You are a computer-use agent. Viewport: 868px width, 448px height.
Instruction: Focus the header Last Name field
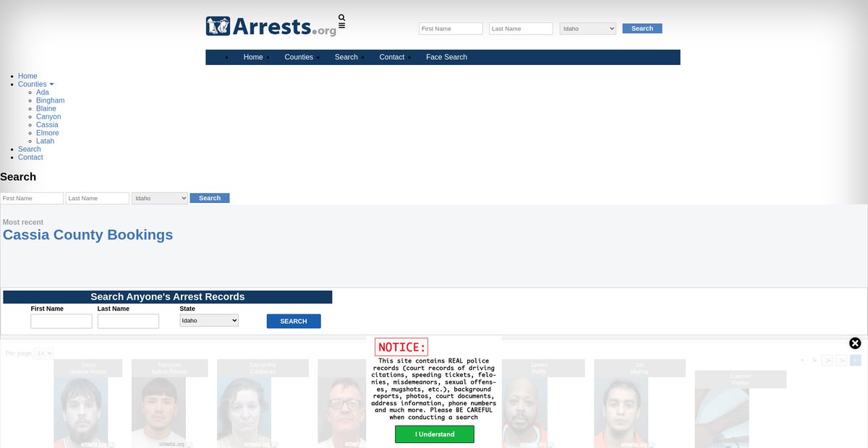click(521, 29)
